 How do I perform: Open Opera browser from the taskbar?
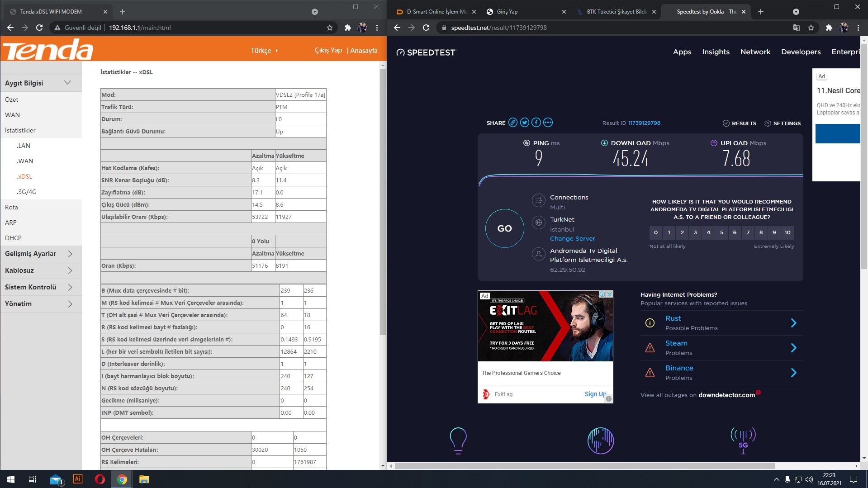[100, 479]
